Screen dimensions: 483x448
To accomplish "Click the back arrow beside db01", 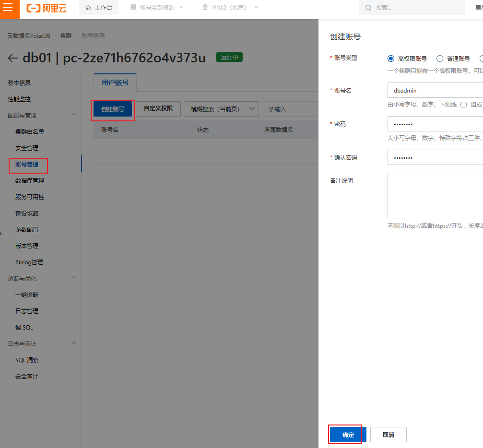I will pyautogui.click(x=12, y=58).
